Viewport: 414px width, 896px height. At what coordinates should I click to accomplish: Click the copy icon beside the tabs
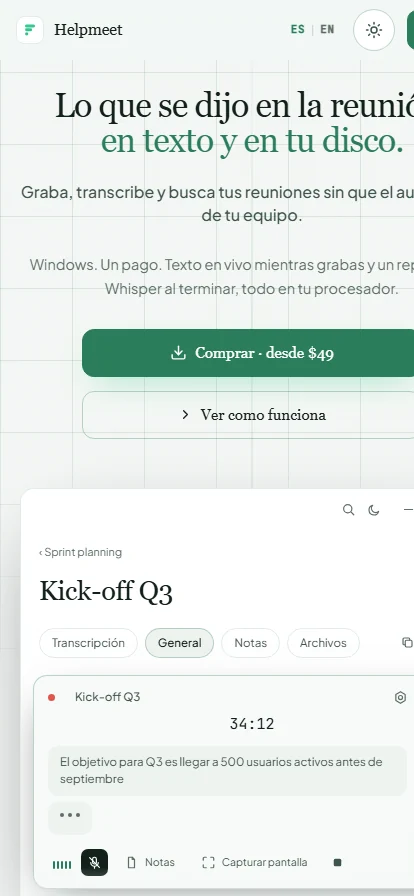click(407, 643)
